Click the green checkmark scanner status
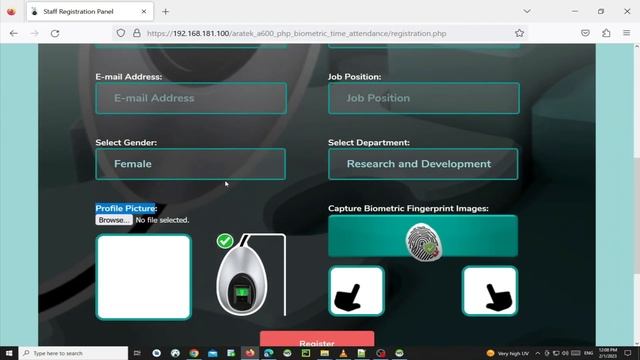Viewport: 640px width, 360px height. (x=225, y=241)
